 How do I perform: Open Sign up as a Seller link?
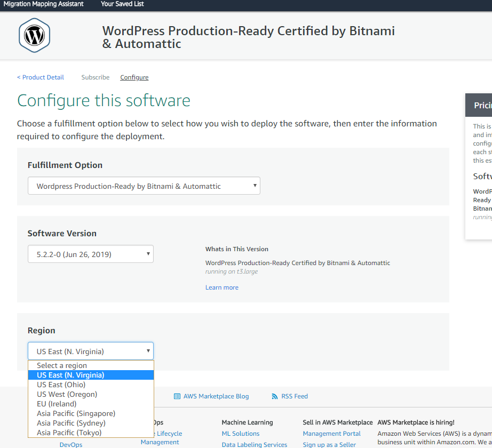point(329,445)
